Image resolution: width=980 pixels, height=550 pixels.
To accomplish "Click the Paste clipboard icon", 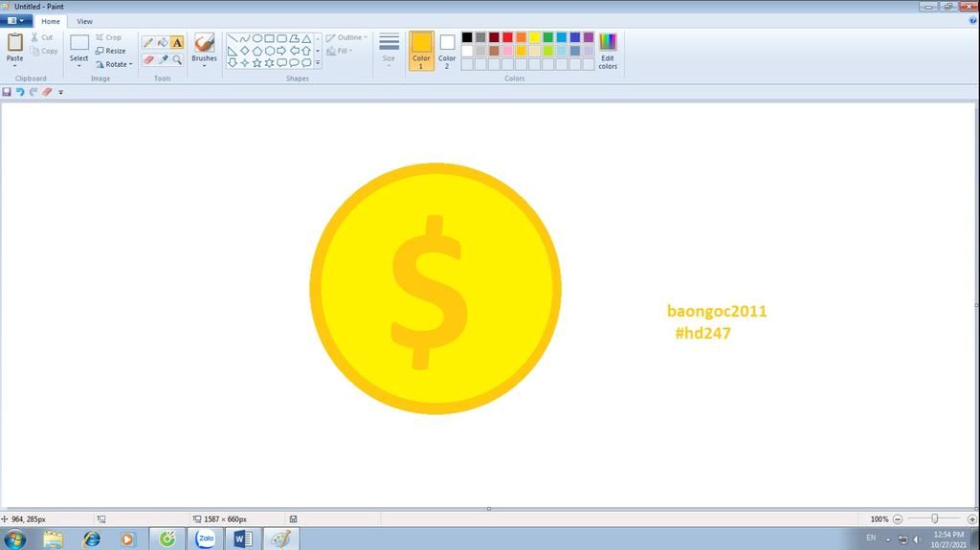I will tap(14, 42).
